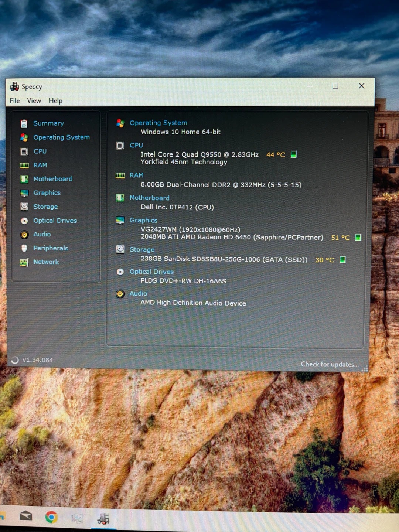Click the Summary clipboard icon in sidebar
The image size is (399, 532).
coord(24,123)
